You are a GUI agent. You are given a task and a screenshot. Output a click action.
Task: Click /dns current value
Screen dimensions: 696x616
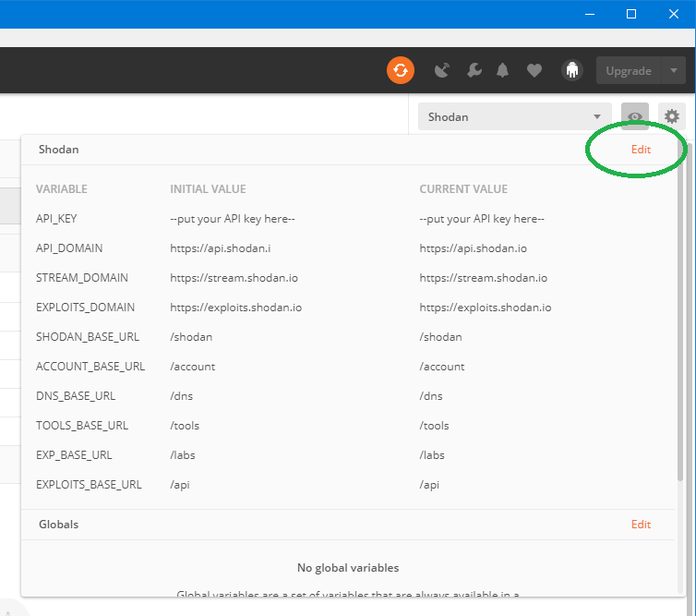tap(430, 395)
